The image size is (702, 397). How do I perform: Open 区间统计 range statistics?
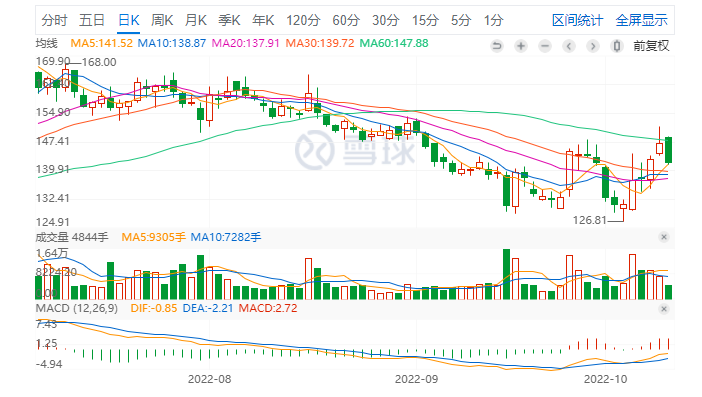point(578,20)
